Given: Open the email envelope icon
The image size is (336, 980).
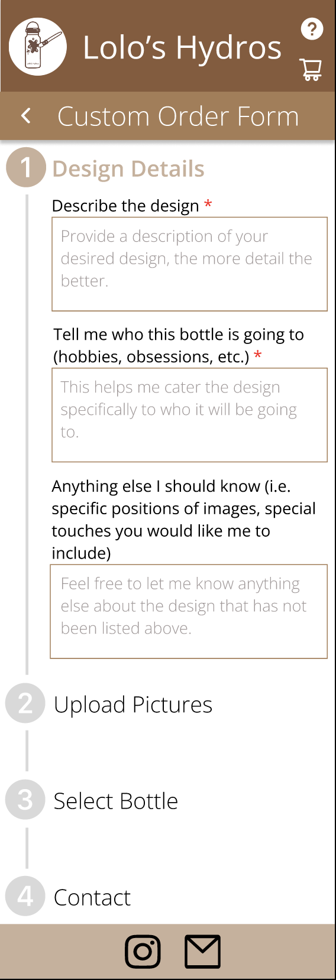Looking at the screenshot, I should tap(203, 952).
